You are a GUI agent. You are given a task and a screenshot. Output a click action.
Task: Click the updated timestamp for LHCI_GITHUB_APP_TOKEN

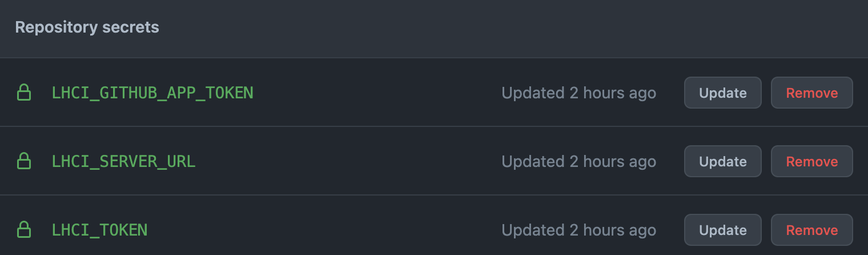578,93
